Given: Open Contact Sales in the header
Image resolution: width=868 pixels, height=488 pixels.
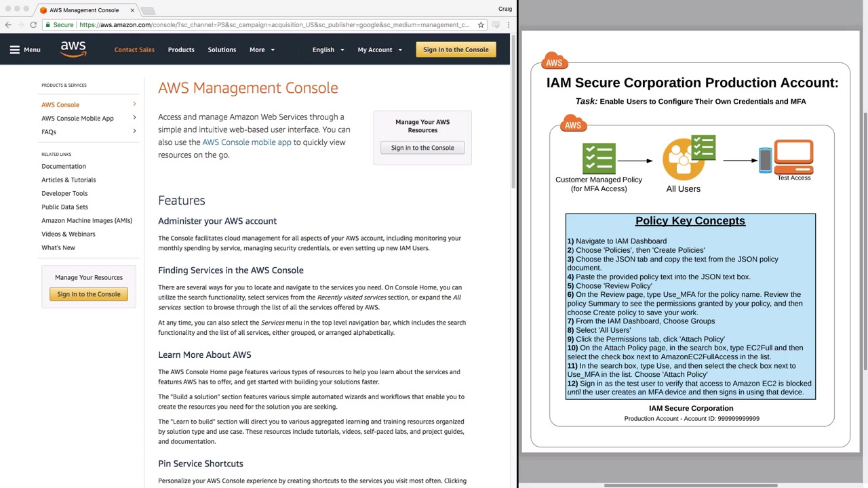Looking at the screenshot, I should point(134,49).
